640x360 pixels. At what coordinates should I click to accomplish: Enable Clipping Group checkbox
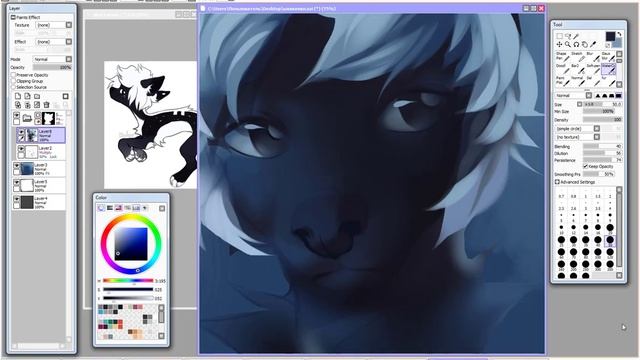[13, 81]
